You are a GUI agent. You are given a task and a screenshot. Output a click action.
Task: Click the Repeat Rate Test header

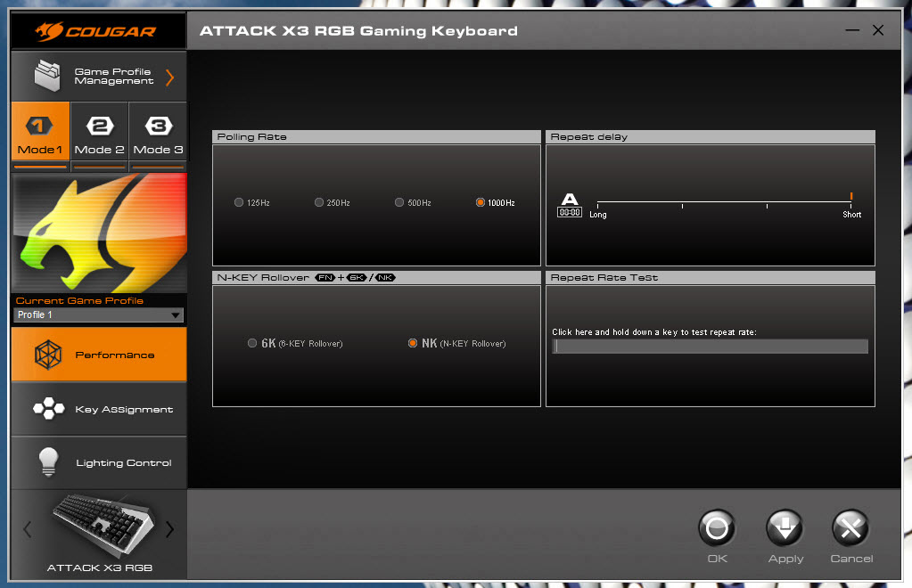pyautogui.click(x=711, y=278)
